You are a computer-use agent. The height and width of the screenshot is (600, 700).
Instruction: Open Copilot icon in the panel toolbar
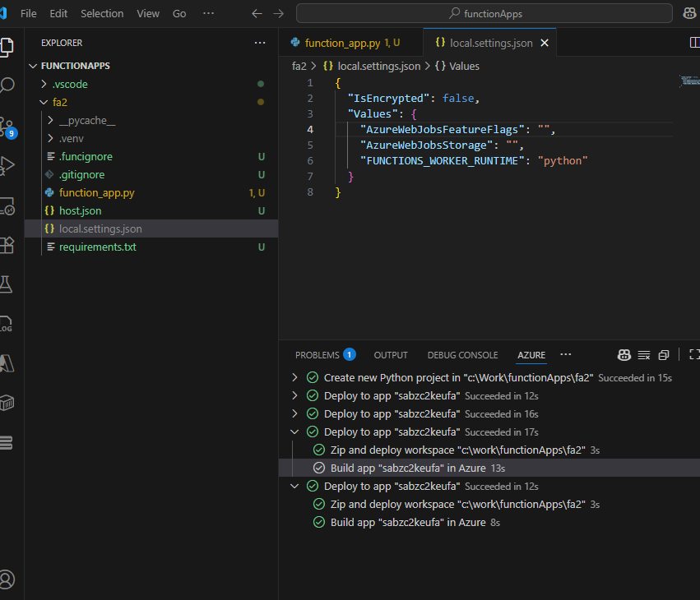coord(624,355)
